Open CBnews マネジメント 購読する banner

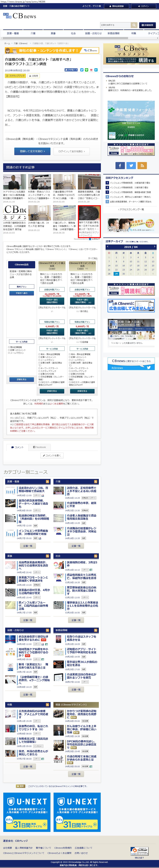131,54
